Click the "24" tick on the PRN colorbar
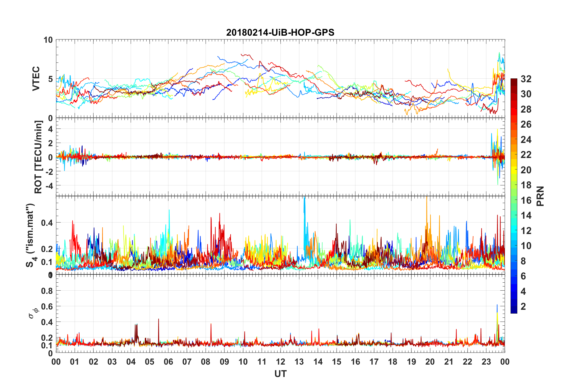 pyautogui.click(x=526, y=139)
